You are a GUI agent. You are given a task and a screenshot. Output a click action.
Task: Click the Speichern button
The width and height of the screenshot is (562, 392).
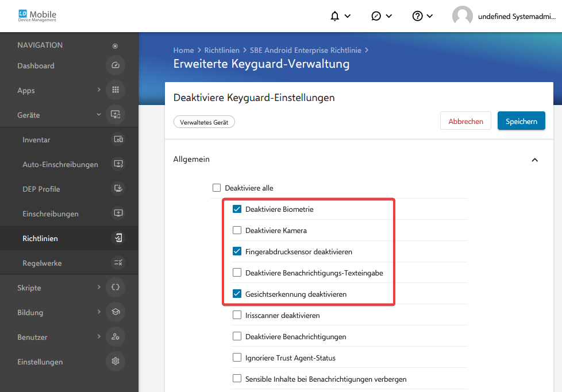(521, 121)
